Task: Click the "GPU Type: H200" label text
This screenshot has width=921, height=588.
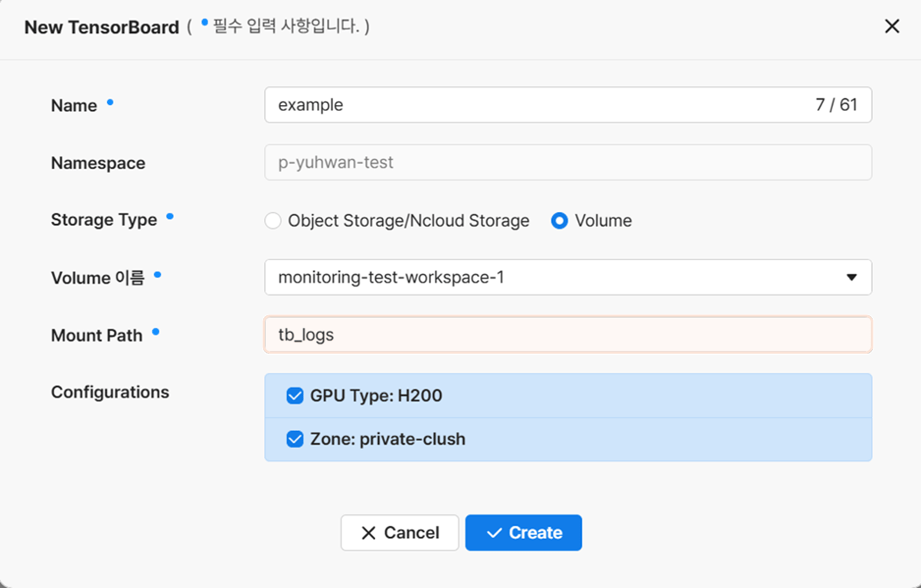Action: click(376, 396)
